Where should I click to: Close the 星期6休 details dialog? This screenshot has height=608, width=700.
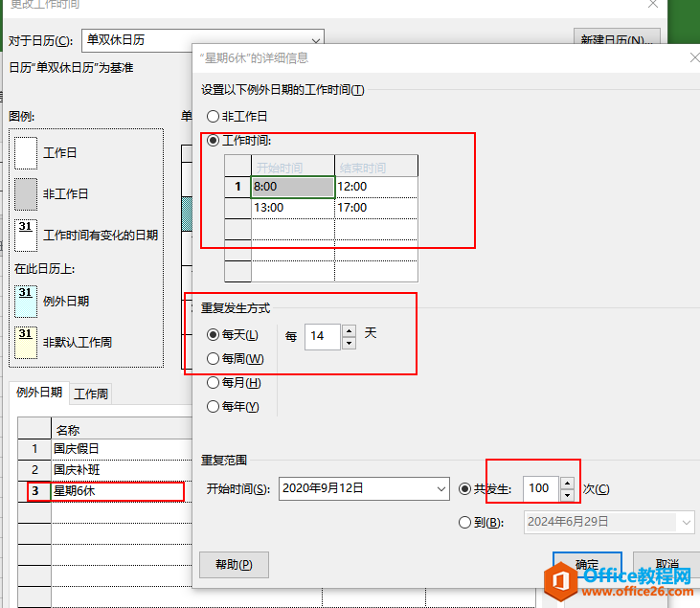pos(694,57)
